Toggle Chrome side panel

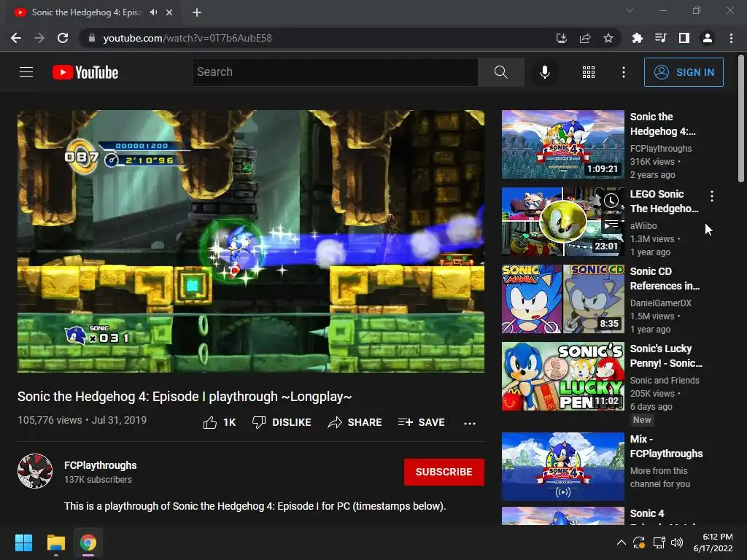[684, 38]
